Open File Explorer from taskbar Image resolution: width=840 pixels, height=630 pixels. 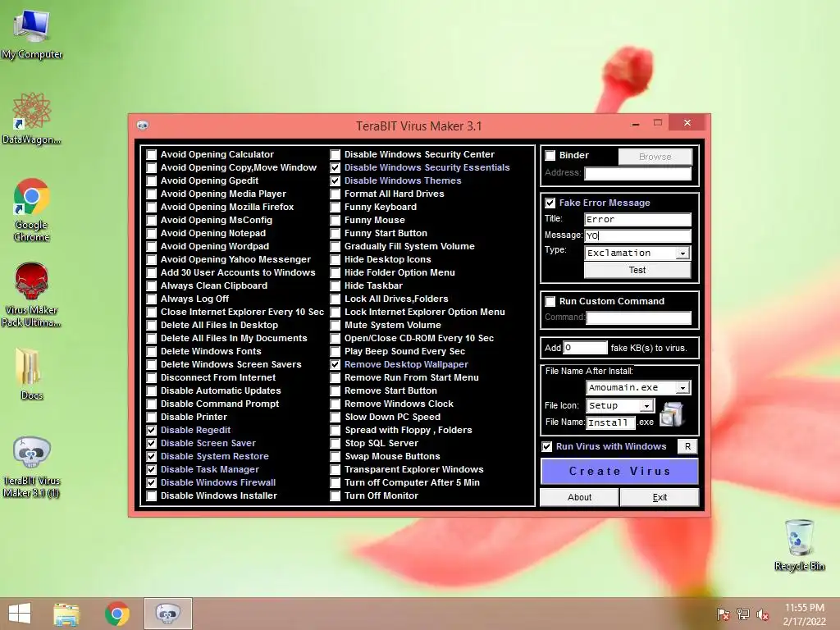66,614
